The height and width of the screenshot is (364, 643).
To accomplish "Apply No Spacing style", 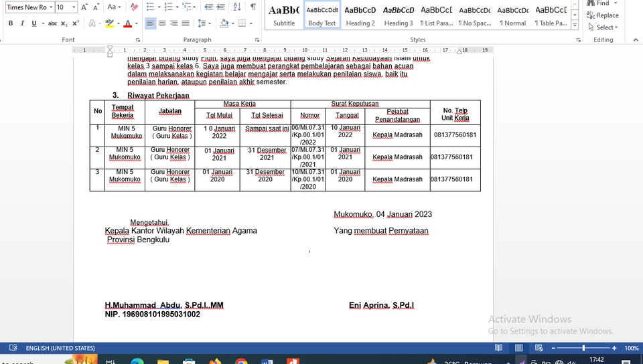I will (x=474, y=15).
